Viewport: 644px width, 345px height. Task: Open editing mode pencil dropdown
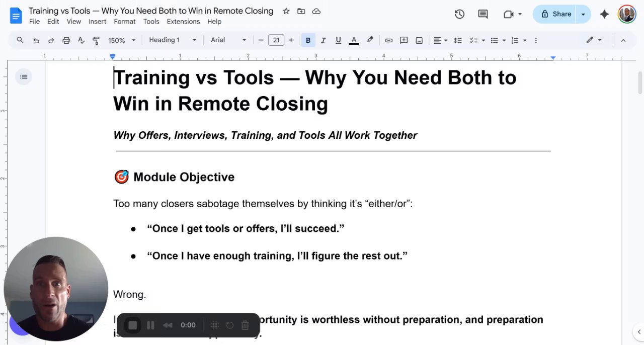pyautogui.click(x=594, y=40)
